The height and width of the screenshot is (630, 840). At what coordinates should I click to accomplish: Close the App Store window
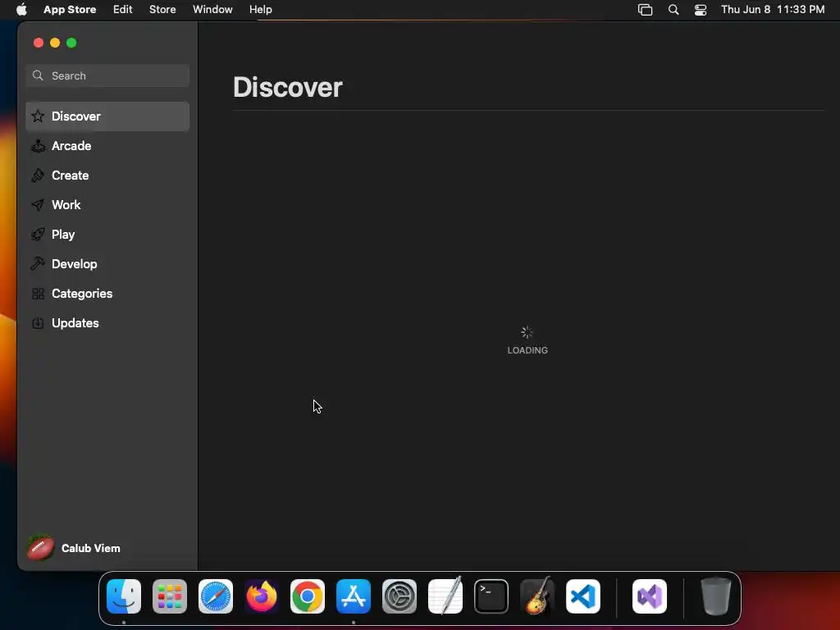pyautogui.click(x=38, y=43)
